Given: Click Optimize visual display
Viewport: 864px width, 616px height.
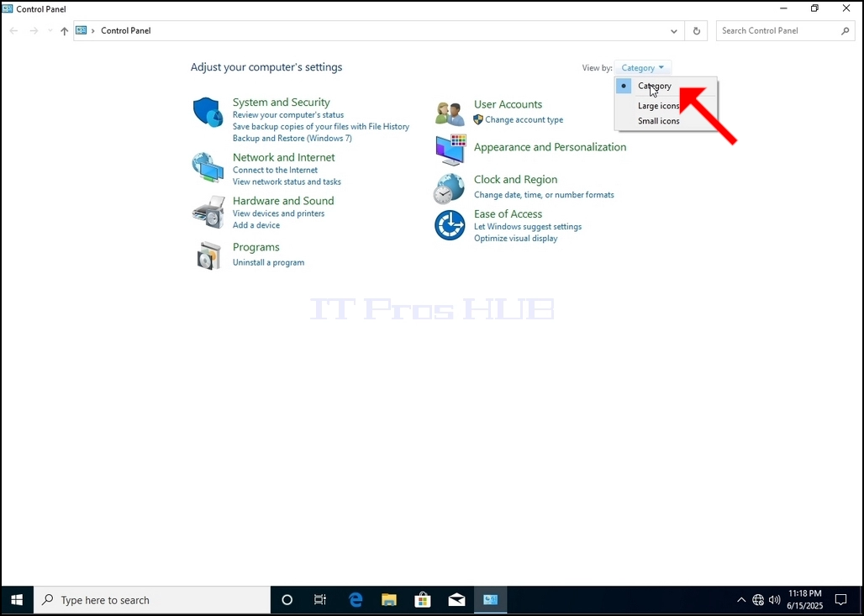Looking at the screenshot, I should (516, 238).
